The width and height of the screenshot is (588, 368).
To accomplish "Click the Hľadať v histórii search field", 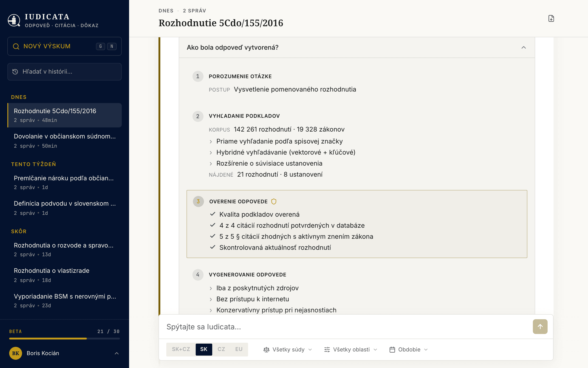I will pos(65,72).
